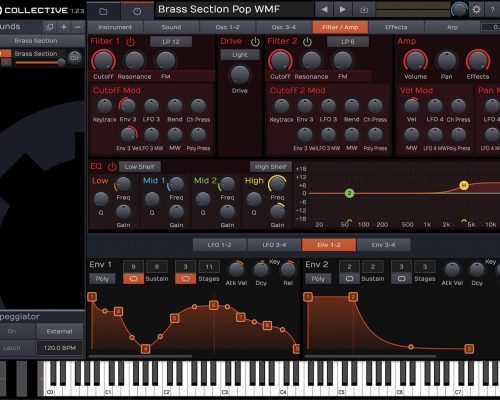
Task: Go to the next preset arrow
Action: pyautogui.click(x=342, y=10)
